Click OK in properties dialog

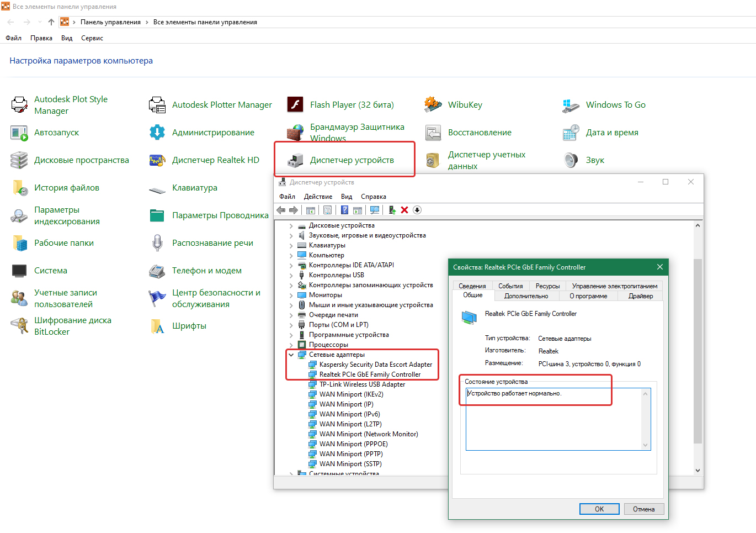(x=599, y=509)
